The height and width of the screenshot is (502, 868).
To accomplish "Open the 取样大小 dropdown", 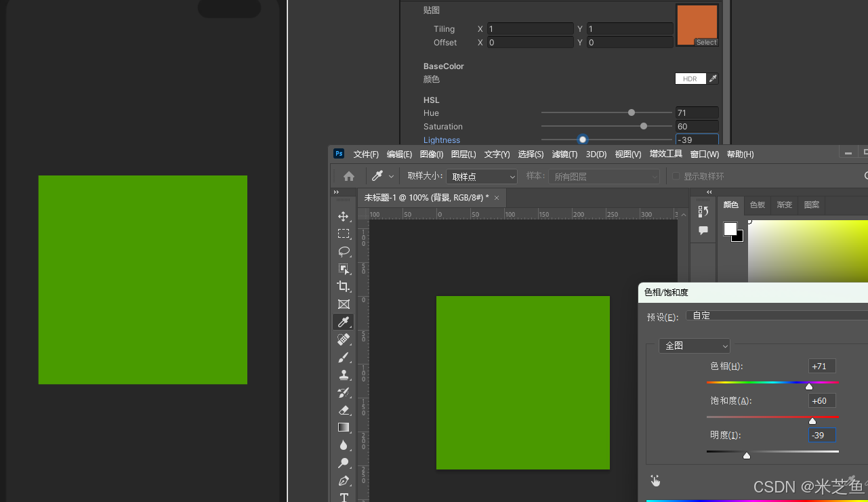I will [x=482, y=176].
